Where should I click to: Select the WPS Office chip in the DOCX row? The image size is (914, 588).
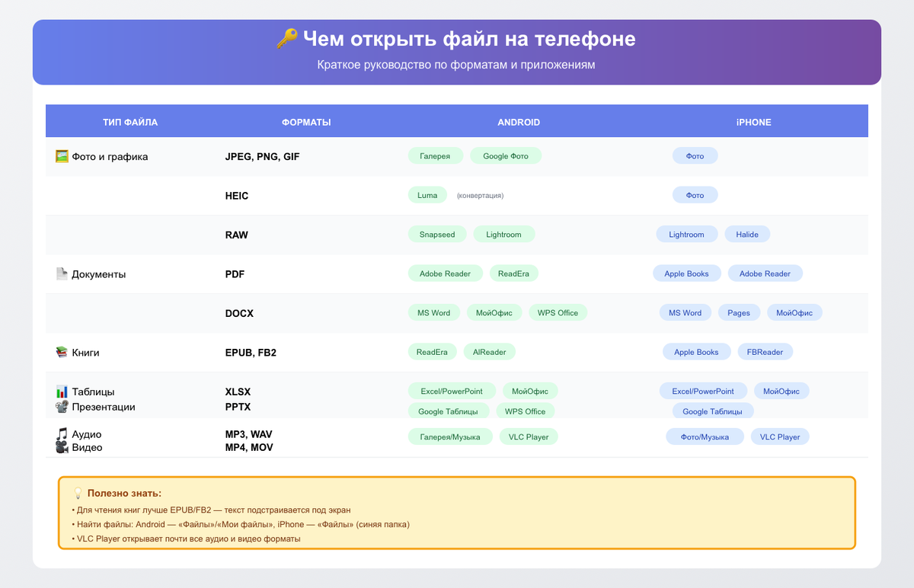[x=558, y=313]
